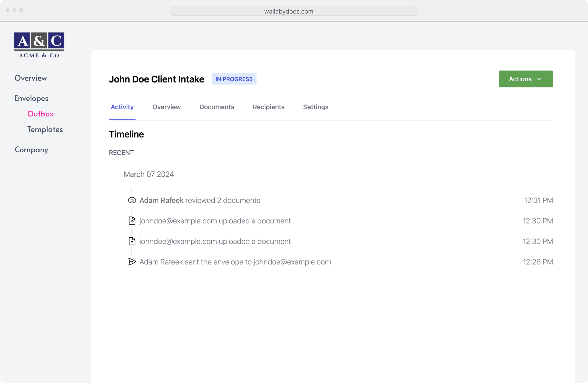Click the 12:31 PM timestamp
Image resolution: width=588 pixels, height=383 pixels.
(538, 200)
